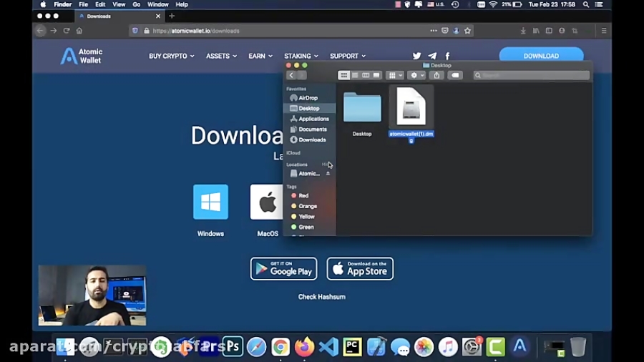This screenshot has height=362, width=644.
Task: Open the Firefox hamburger menu
Action: pyautogui.click(x=604, y=31)
